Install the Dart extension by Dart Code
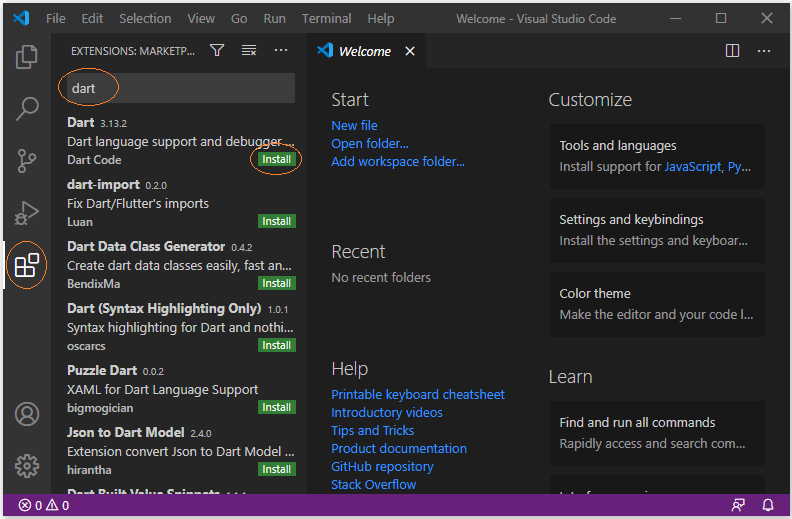This screenshot has width=792, height=519. (x=276, y=159)
